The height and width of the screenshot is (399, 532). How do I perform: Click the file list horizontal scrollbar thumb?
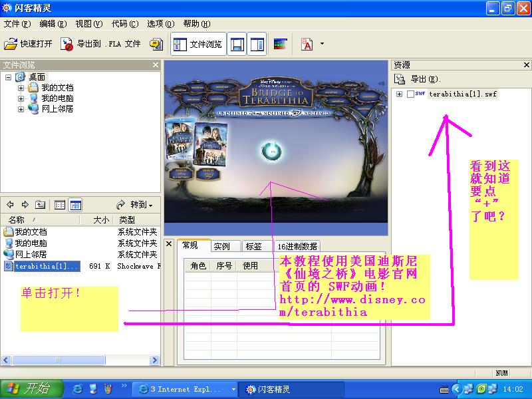(59, 360)
